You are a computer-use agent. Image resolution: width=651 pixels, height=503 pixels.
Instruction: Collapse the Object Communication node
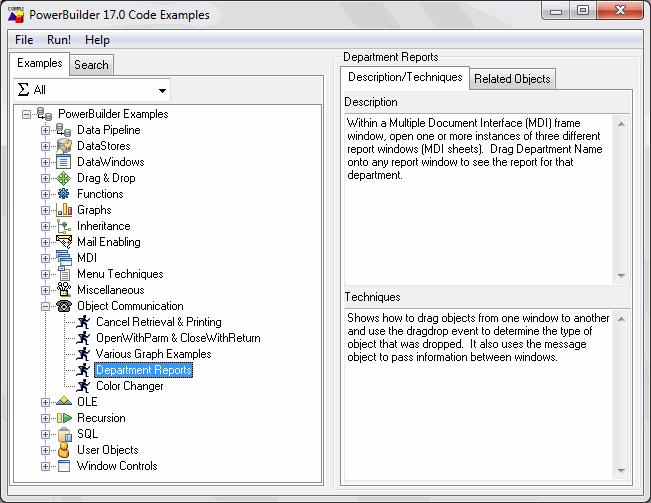point(45,306)
